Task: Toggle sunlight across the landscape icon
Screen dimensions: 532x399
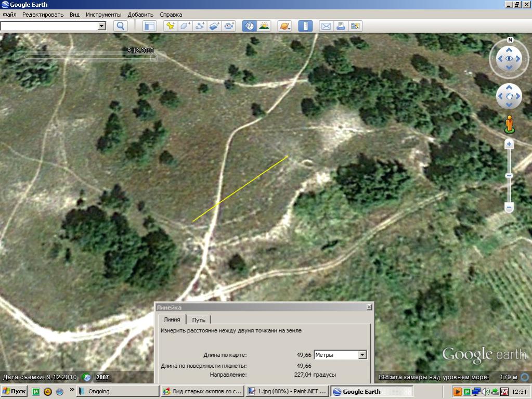Action: (264, 26)
